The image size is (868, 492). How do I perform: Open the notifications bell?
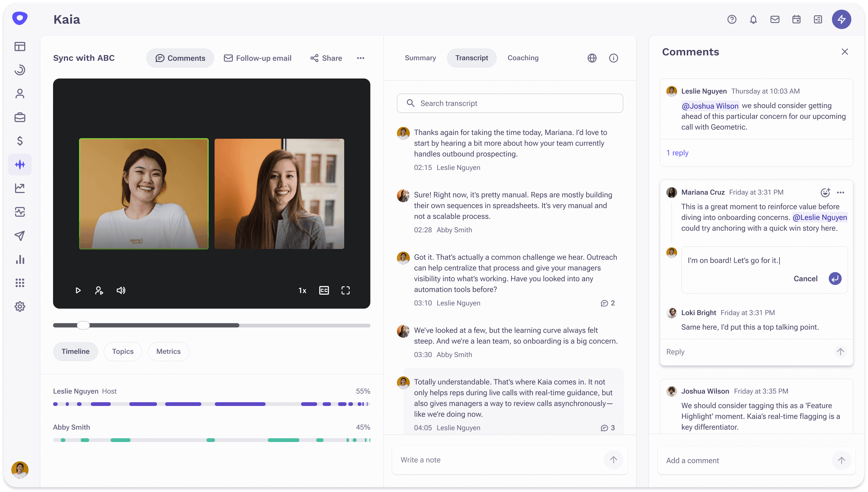pyautogui.click(x=753, y=20)
